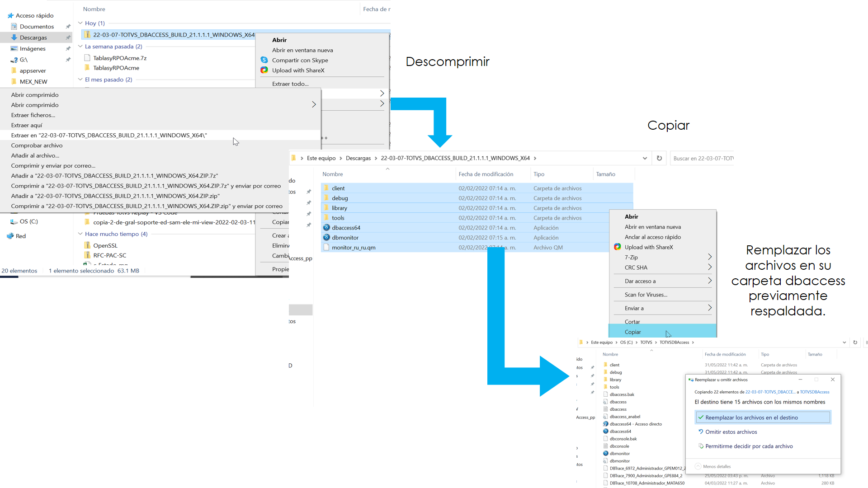
Task: Choose Extraer en "22-03-07-TOTVS_DBACCESS_BUILD_21.1.1.1_WINDOWS_X64\"
Action: click(109, 135)
